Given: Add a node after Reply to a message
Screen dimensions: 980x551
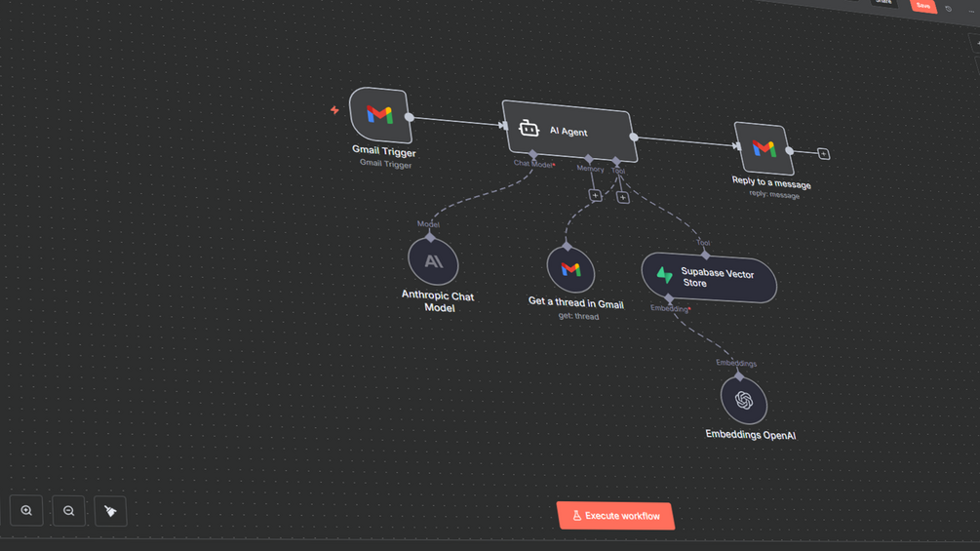Looking at the screenshot, I should coord(824,154).
